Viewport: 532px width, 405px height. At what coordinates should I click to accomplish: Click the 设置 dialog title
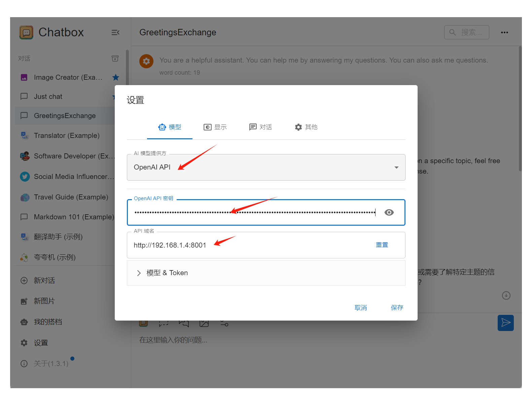(135, 100)
